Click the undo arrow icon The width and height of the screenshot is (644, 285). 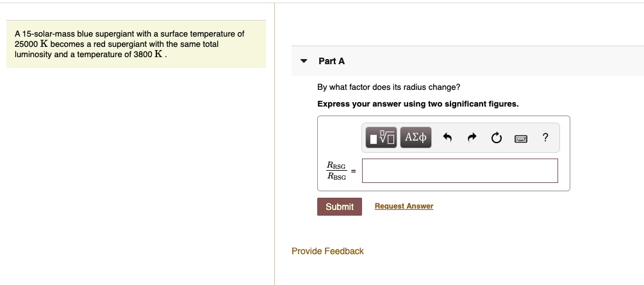pos(448,137)
